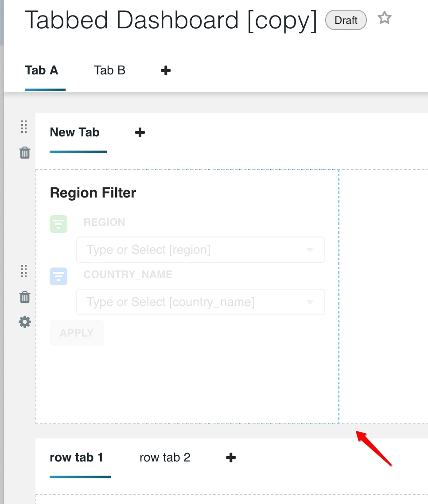Select the blue COUNTRY_NAME filter icon

point(58,276)
